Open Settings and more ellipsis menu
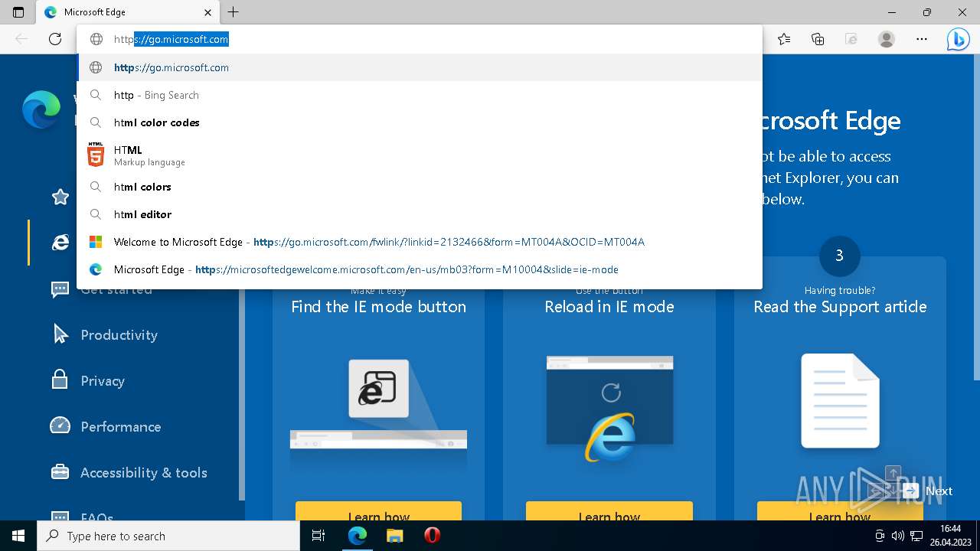This screenshot has height=551, width=980. 922,39
